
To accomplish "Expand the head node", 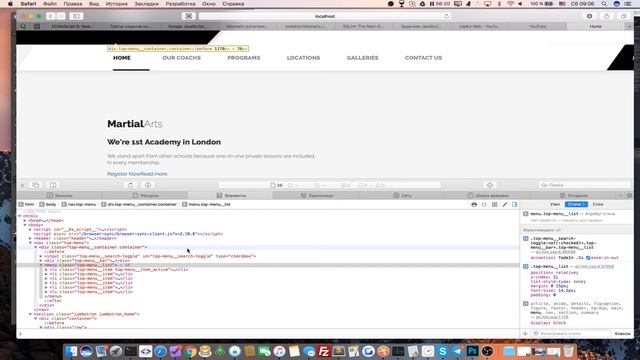I will pos(25,221).
